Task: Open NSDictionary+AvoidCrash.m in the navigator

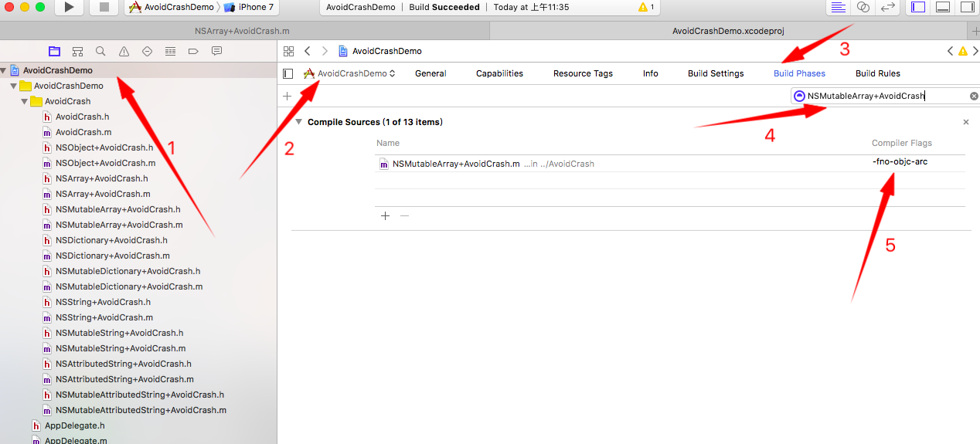Action: pyautogui.click(x=113, y=256)
